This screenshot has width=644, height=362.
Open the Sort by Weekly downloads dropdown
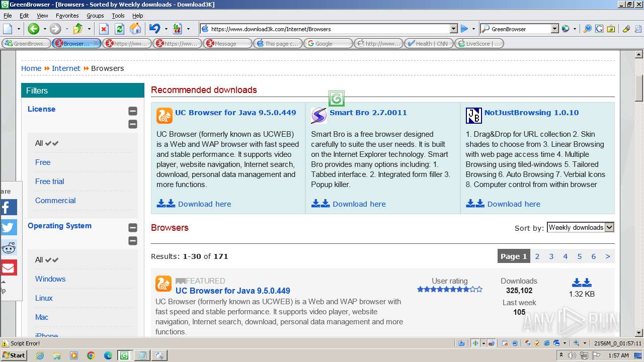pos(581,227)
